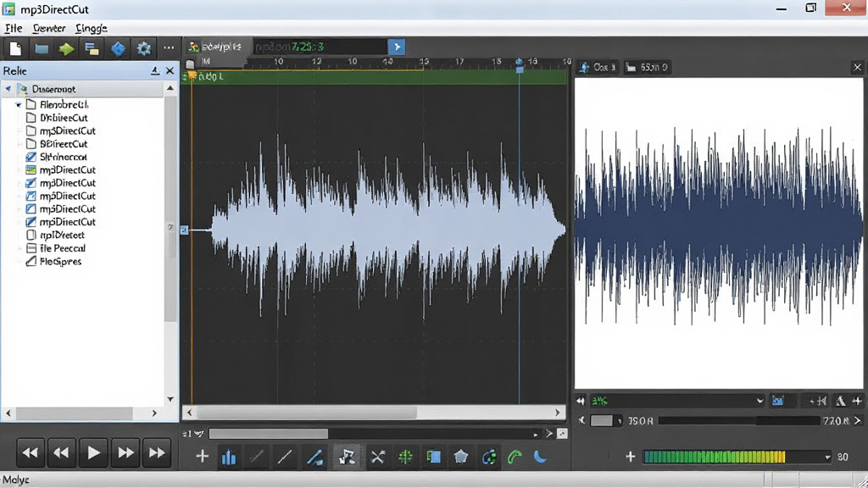Click the blue image icon under right waveform
The height and width of the screenshot is (488, 868).
click(778, 401)
